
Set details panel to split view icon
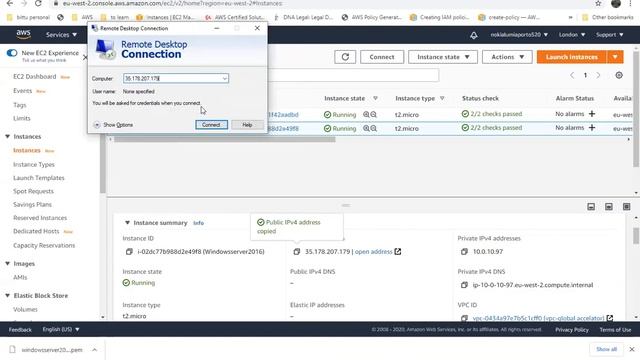(x=609, y=207)
